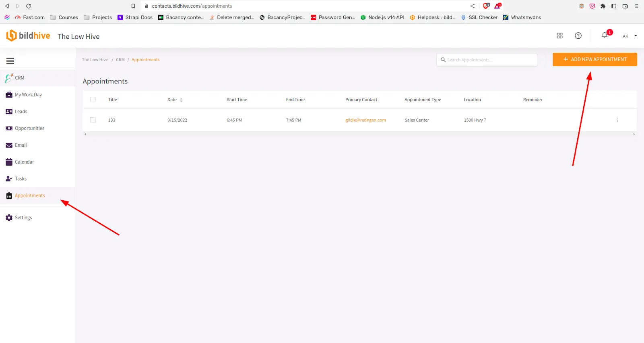644x343 pixels.
Task: Open the help question mark icon
Action: (578, 35)
